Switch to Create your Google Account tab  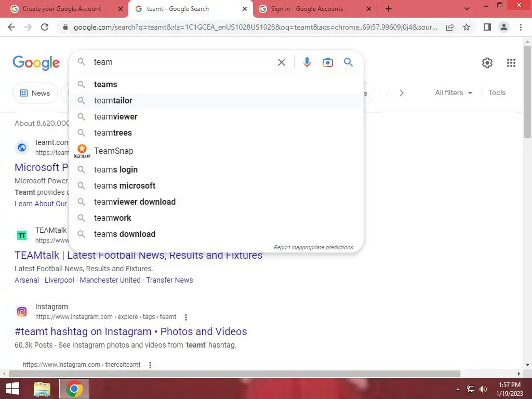[x=62, y=9]
